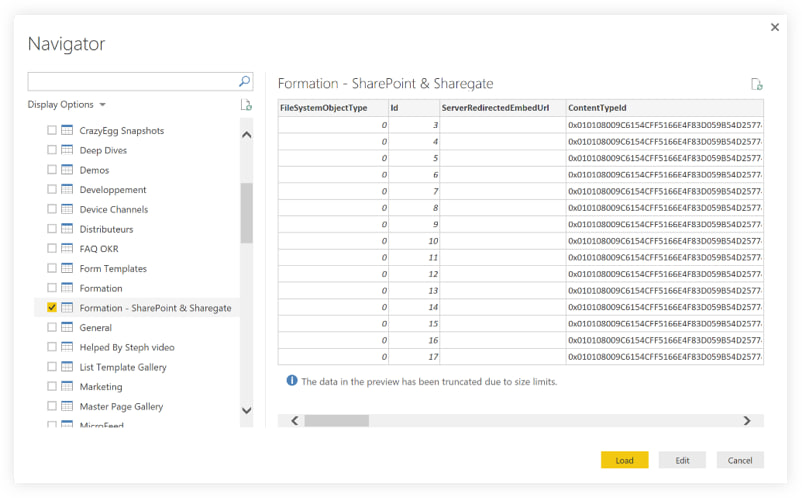Viewport: 802px width, 498px height.
Task: Click inside the Navigator search field
Action: pyautogui.click(x=132, y=82)
